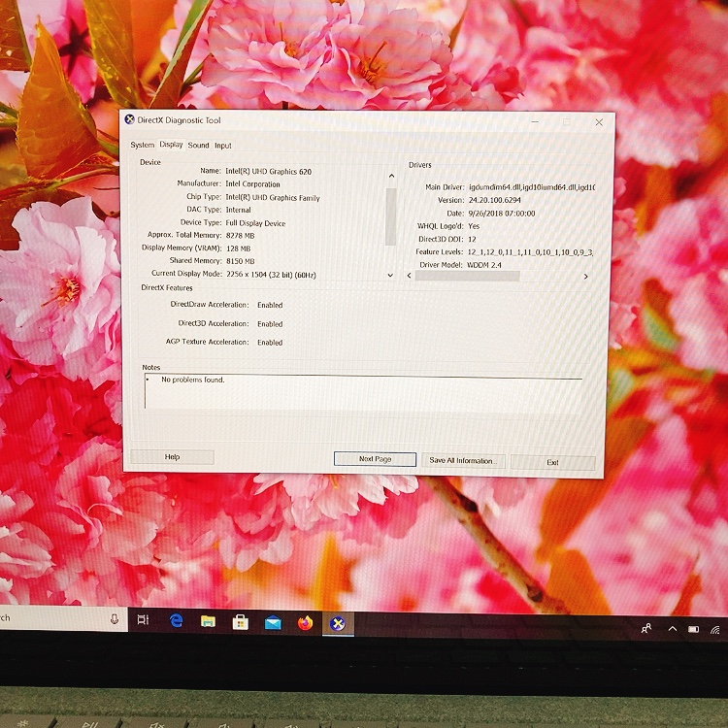Viewport: 728px width, 728px height.
Task: Click the DirectX icon in the title bar
Action: [130, 119]
